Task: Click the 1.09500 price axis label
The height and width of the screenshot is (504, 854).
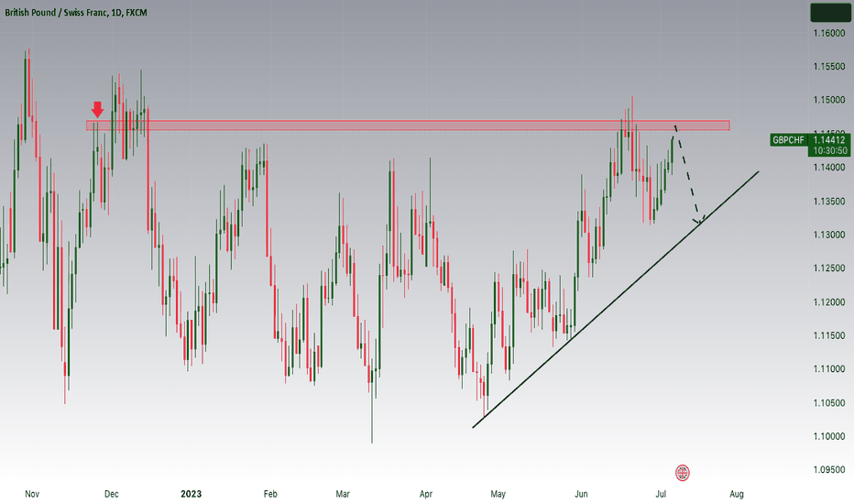Action: pyautogui.click(x=829, y=470)
